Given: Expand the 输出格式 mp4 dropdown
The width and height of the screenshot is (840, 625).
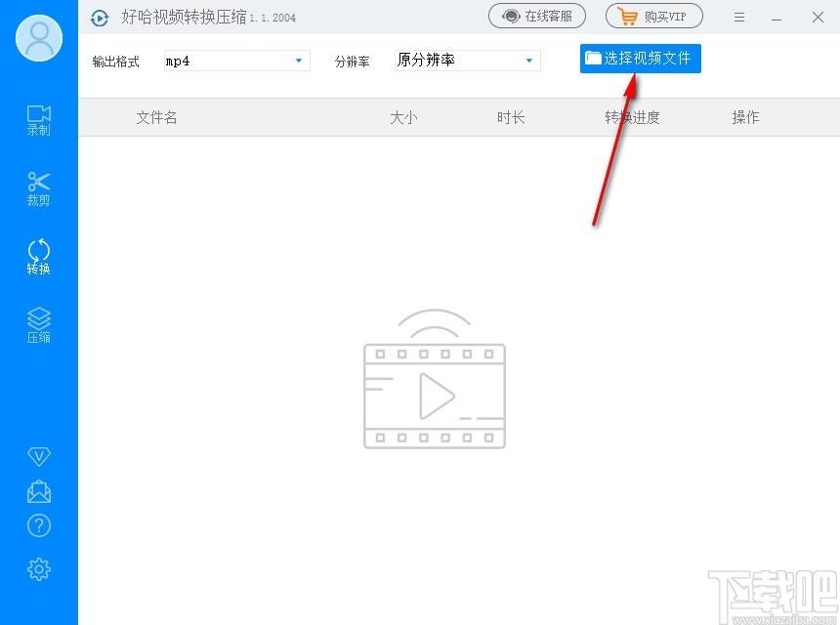Looking at the screenshot, I should [x=236, y=61].
